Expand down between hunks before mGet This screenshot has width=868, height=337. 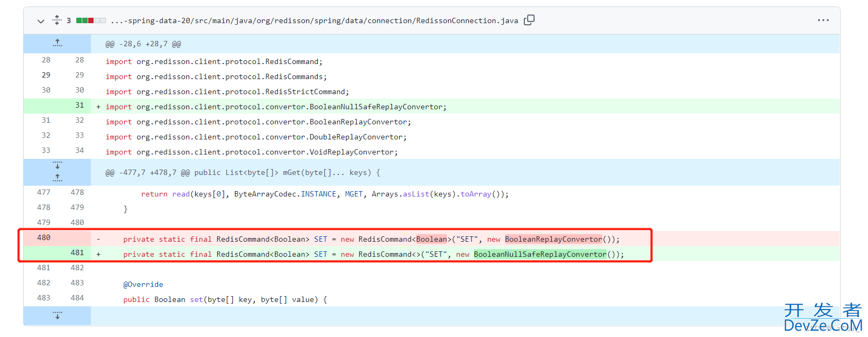tap(58, 165)
